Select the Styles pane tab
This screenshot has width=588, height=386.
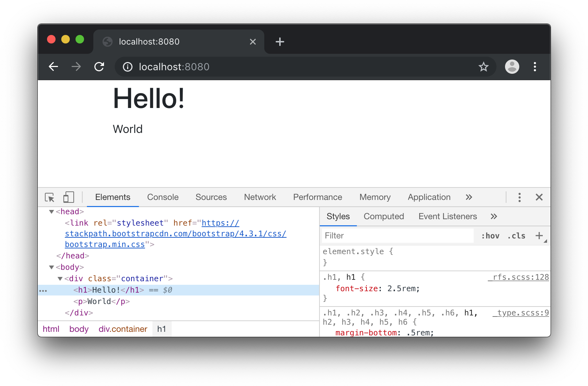(338, 216)
